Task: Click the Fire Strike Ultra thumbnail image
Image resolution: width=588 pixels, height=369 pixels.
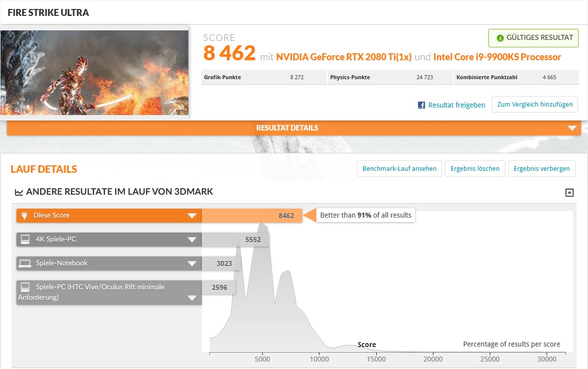Action: [x=95, y=73]
